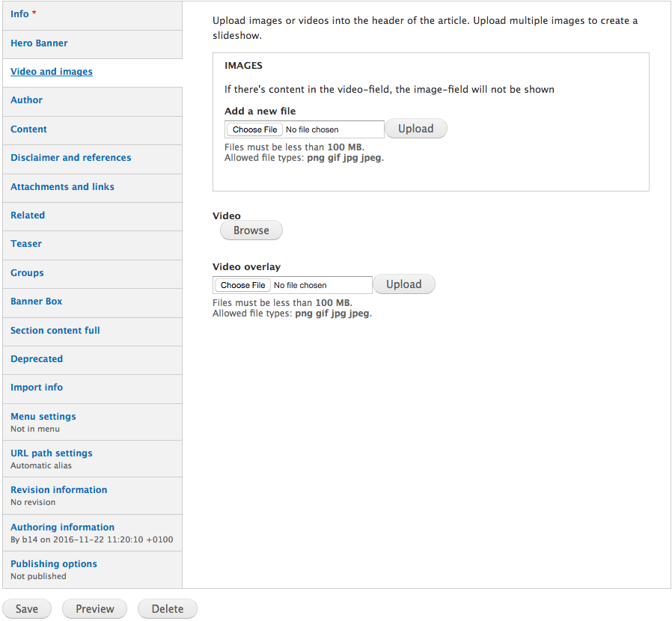Open URL path settings tab
The image size is (672, 621).
[x=52, y=453]
